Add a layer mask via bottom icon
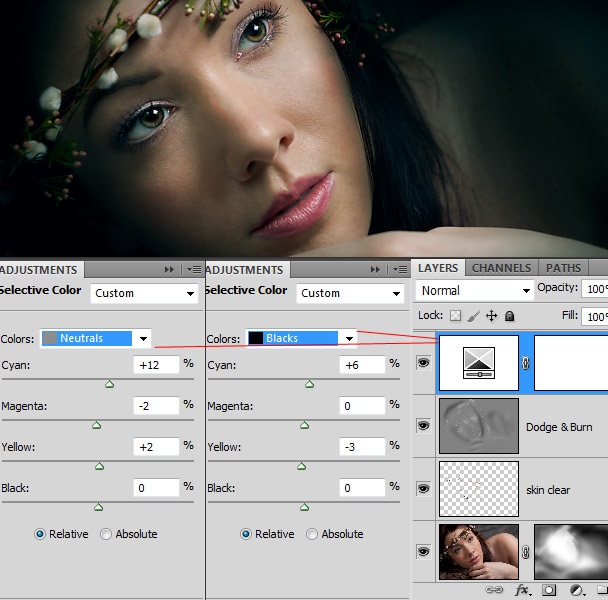Image resolution: width=608 pixels, height=600 pixels. [549, 590]
